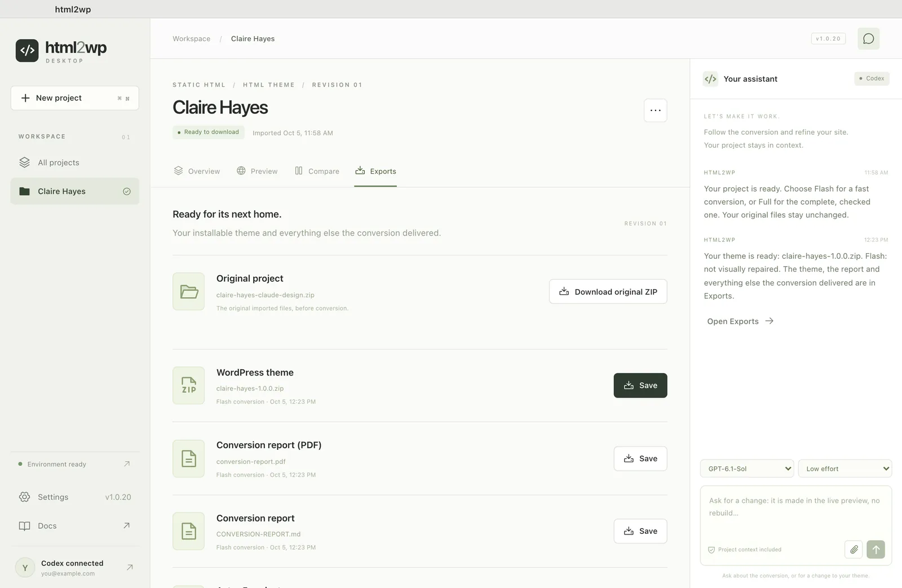Save the CONVERSION-REPORT.md file
The image size is (902, 588).
640,531
